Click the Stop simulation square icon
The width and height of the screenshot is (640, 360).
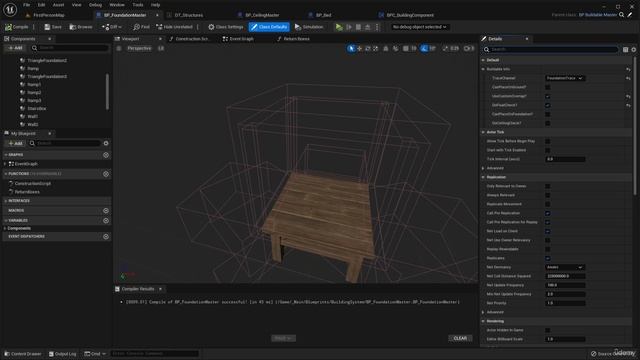pyautogui.click(x=358, y=27)
